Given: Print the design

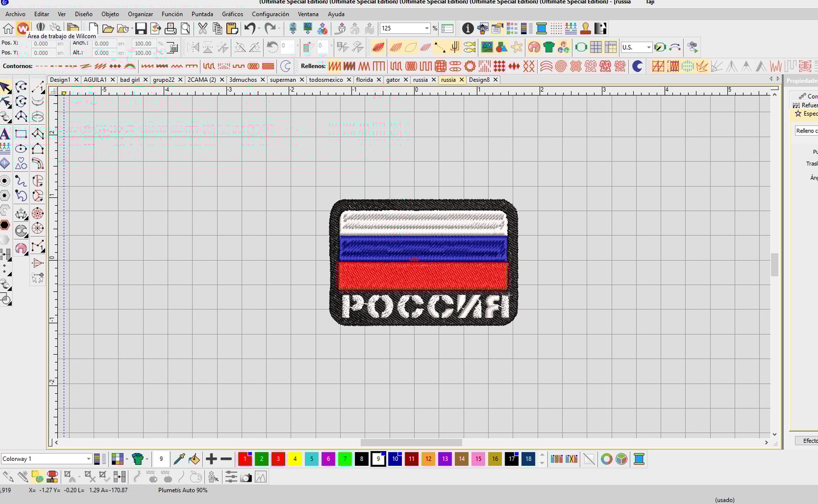Looking at the screenshot, I should [171, 28].
